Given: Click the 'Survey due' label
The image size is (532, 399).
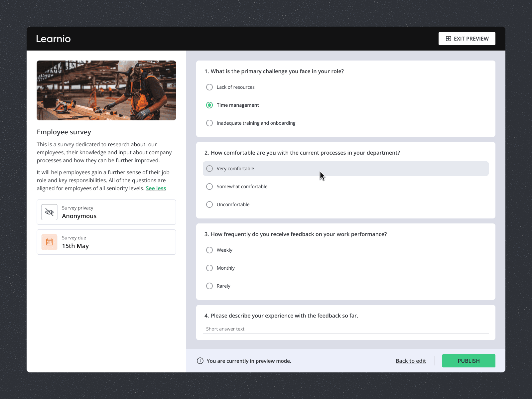Looking at the screenshot, I should click(74, 238).
